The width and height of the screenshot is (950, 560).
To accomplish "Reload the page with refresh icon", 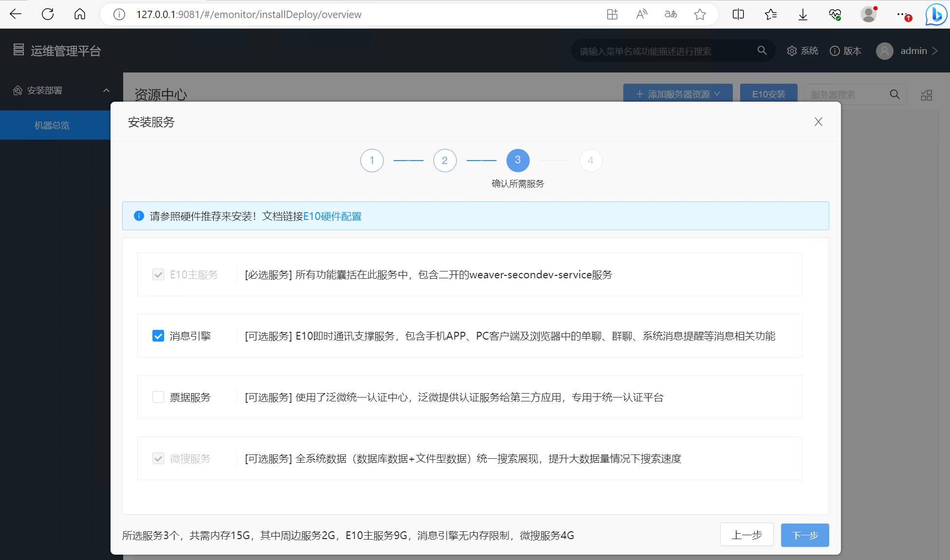I will 48,14.
